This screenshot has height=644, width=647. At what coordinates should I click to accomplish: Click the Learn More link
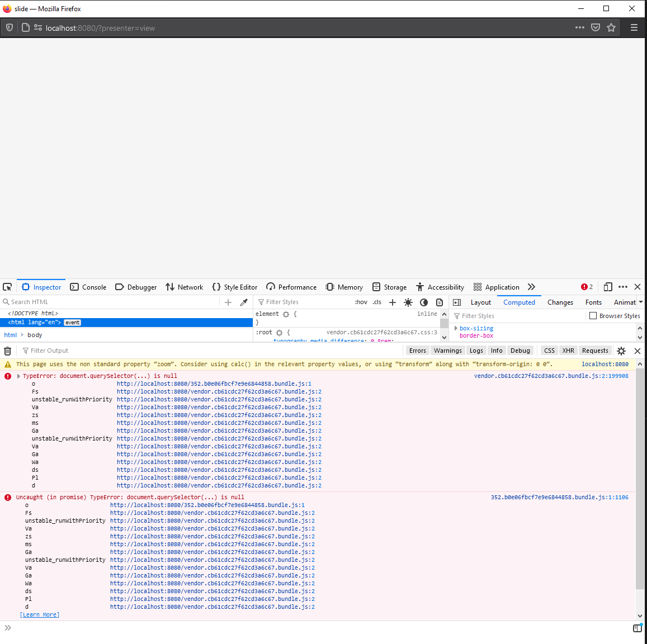pos(39,614)
